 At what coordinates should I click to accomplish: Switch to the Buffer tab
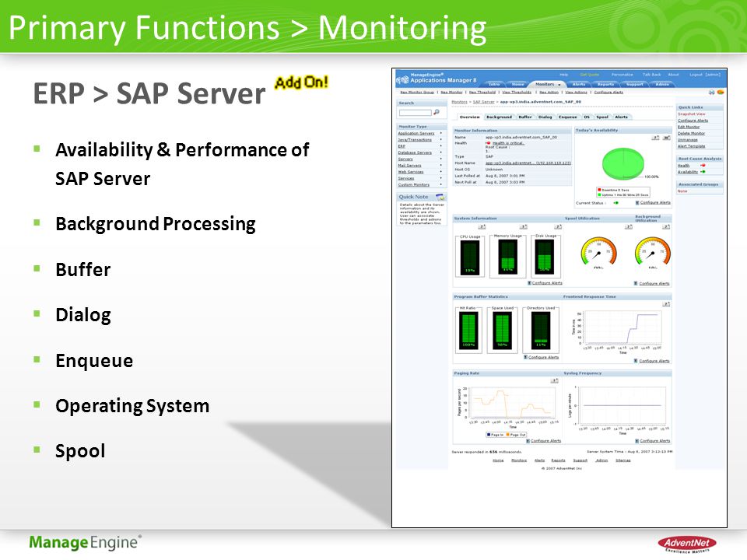pyautogui.click(x=525, y=117)
